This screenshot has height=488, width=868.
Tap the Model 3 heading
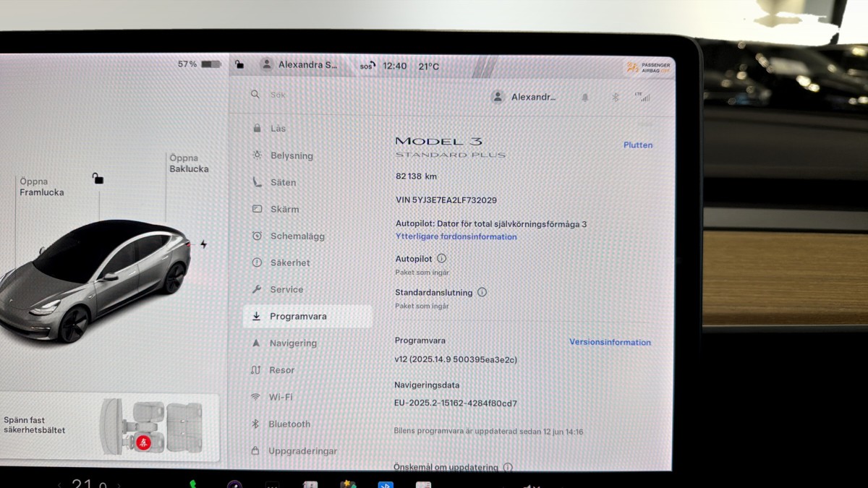438,141
